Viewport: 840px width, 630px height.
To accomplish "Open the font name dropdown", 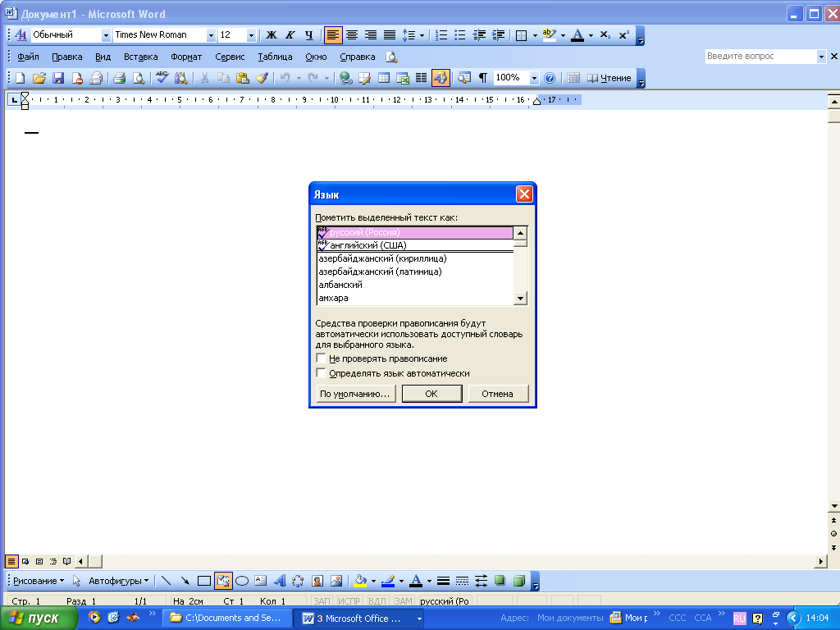I will pos(211,35).
